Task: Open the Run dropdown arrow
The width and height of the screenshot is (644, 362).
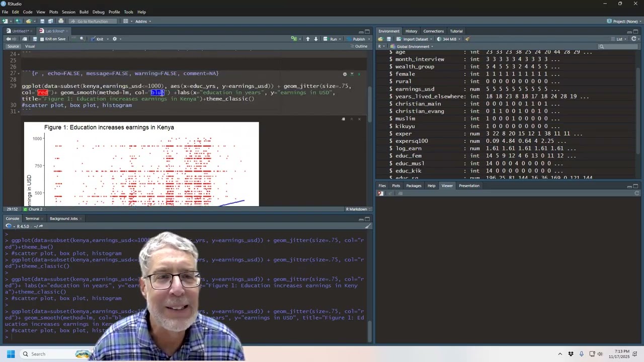Action: 341,39
